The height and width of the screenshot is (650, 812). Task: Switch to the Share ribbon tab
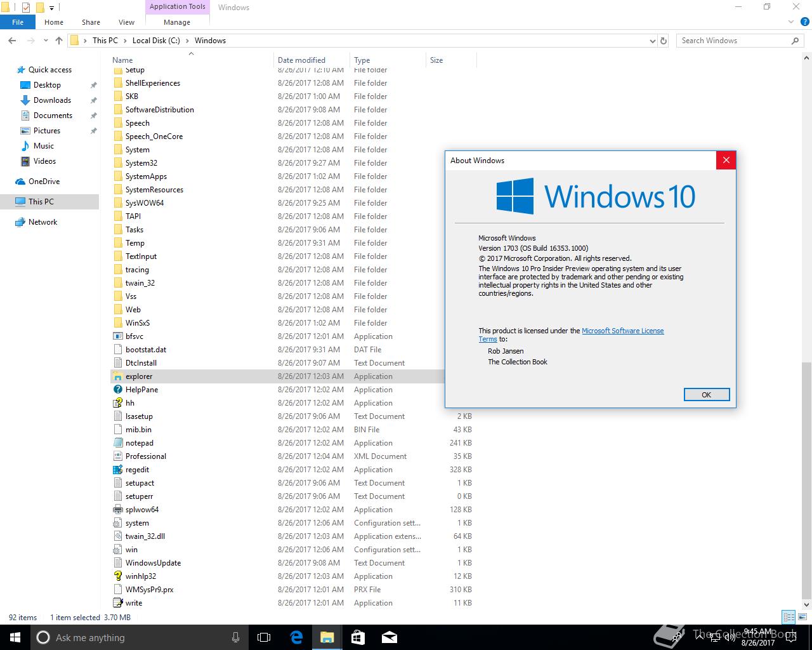tap(91, 22)
